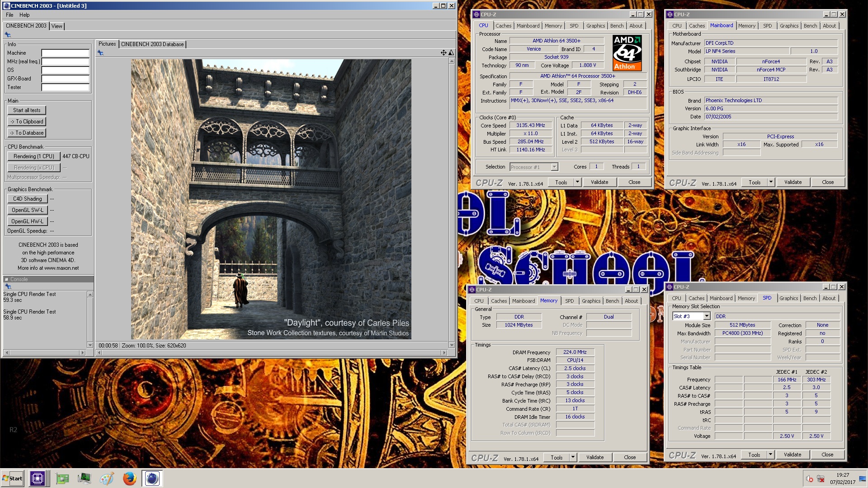Image resolution: width=868 pixels, height=488 pixels.
Task: Run C4D Shading benchmark
Action: tap(27, 199)
